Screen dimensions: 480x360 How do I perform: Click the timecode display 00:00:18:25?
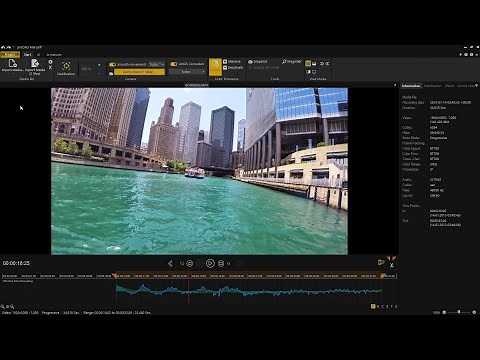pyautogui.click(x=16, y=263)
